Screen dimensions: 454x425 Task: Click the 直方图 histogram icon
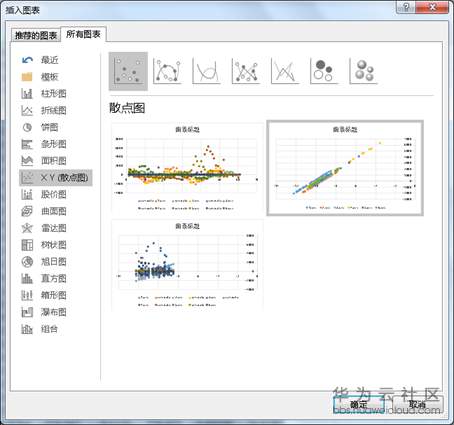pos(27,278)
